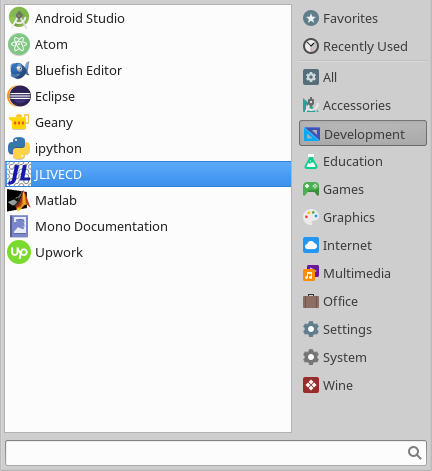Start Eclipse via its icon
432x471 pixels.
(19, 96)
